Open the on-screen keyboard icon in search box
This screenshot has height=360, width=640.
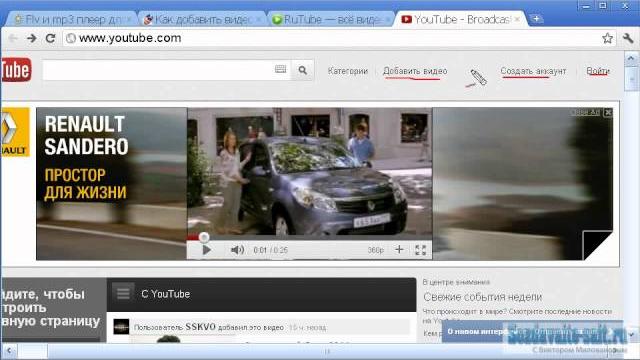point(280,69)
